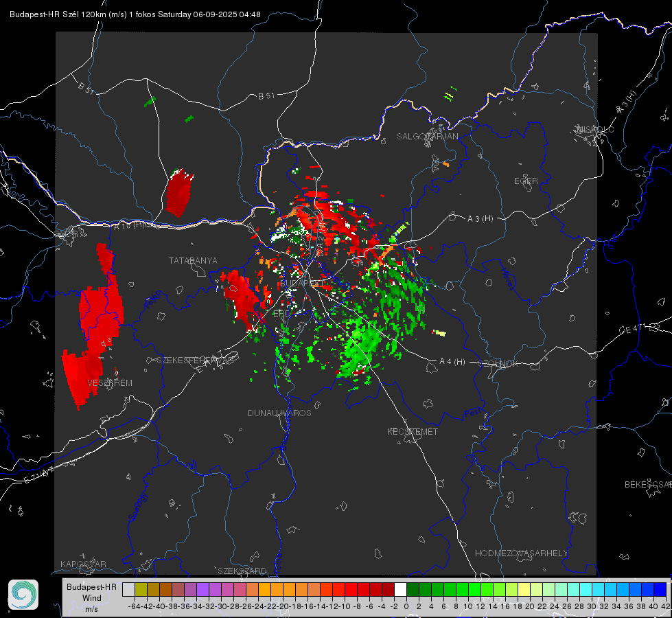672x618 pixels.
Task: Click the 'A 4 (H)' road label
Action: coord(452,362)
